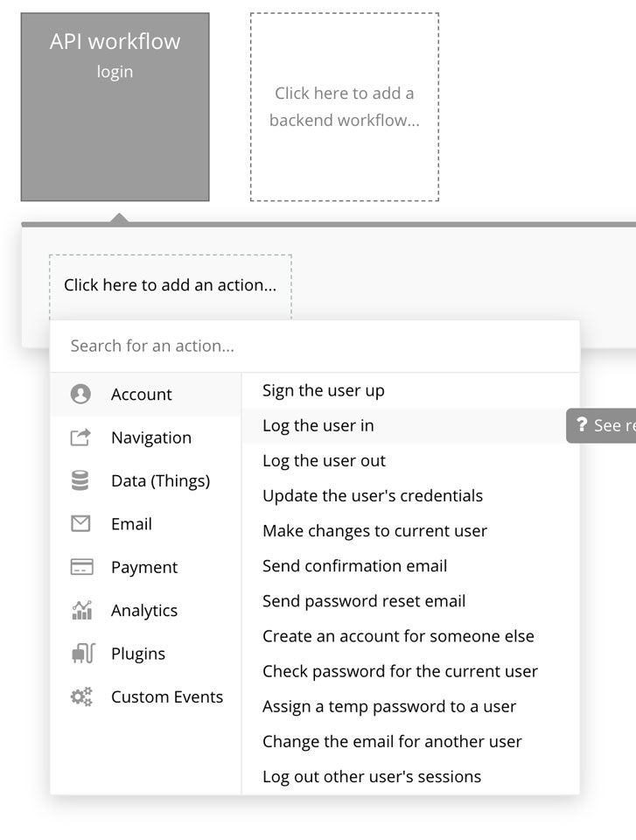Click the Payment credit card icon
This screenshot has height=840, width=636.
tap(80, 567)
